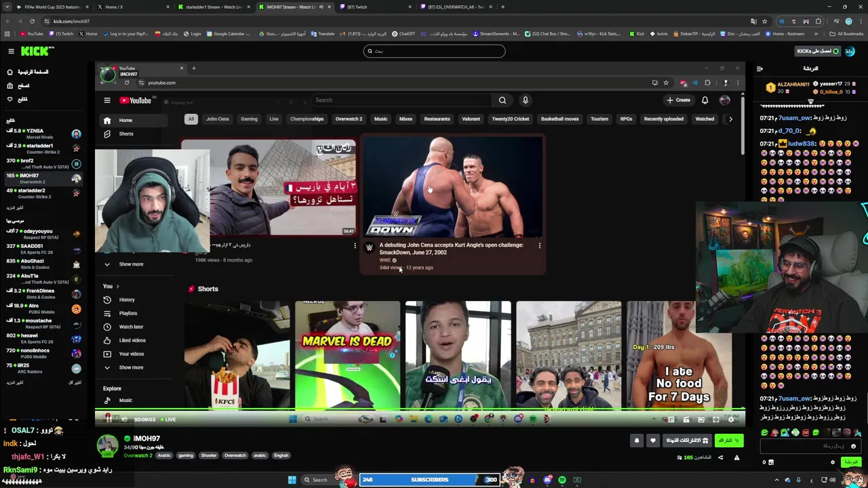Select the Overwatch 2 chip
Viewport: 868px width, 488px height.
[x=349, y=119]
